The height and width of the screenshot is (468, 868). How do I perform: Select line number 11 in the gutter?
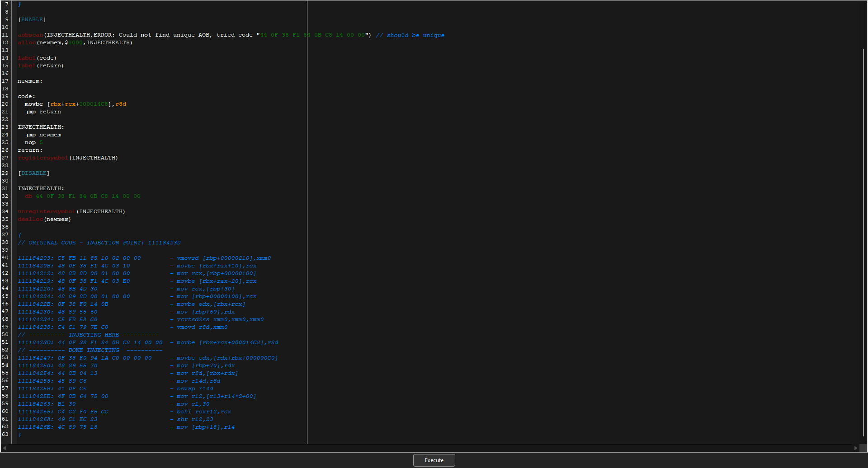[x=5, y=35]
